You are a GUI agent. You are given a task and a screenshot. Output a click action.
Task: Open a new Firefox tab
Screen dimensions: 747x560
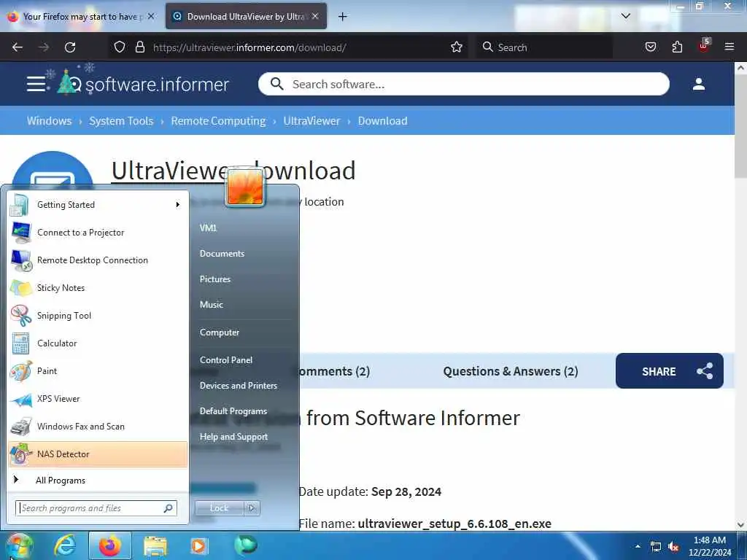pyautogui.click(x=342, y=17)
